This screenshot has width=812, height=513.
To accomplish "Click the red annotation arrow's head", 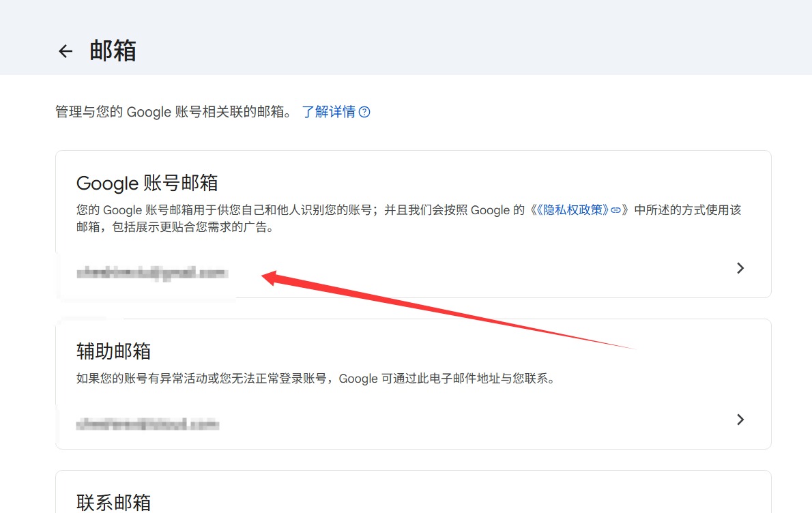I will point(267,276).
